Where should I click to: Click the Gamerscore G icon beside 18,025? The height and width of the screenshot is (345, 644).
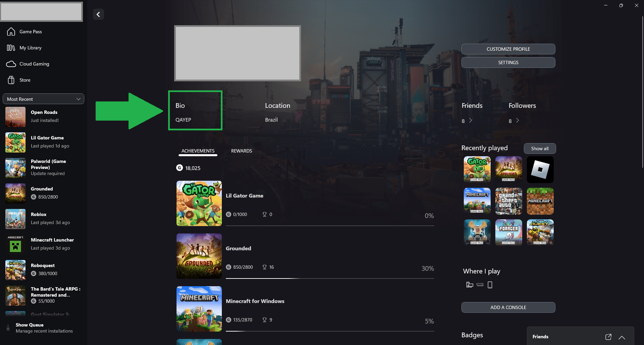(x=180, y=168)
